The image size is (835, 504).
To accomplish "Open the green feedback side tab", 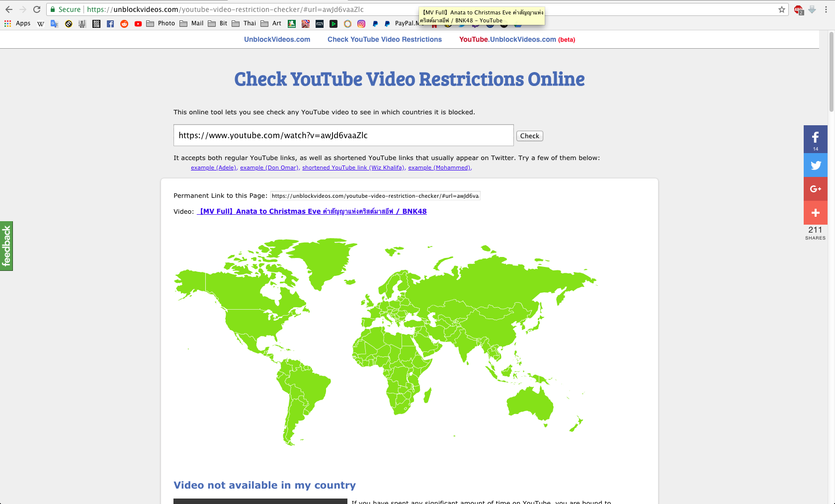I will (6, 246).
